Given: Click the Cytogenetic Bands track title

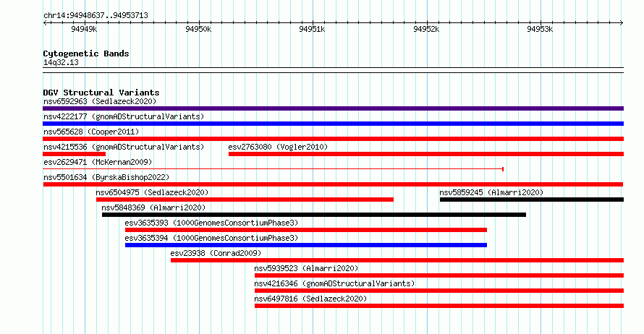Looking at the screenshot, I should point(86,53).
